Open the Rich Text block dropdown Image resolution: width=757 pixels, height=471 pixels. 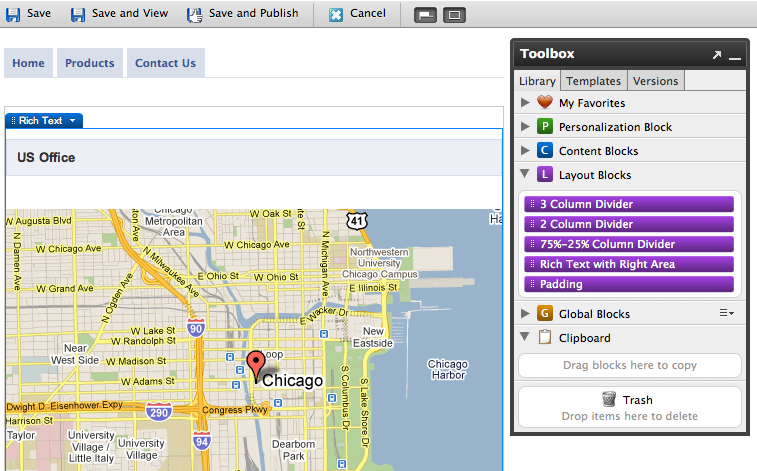click(x=72, y=121)
